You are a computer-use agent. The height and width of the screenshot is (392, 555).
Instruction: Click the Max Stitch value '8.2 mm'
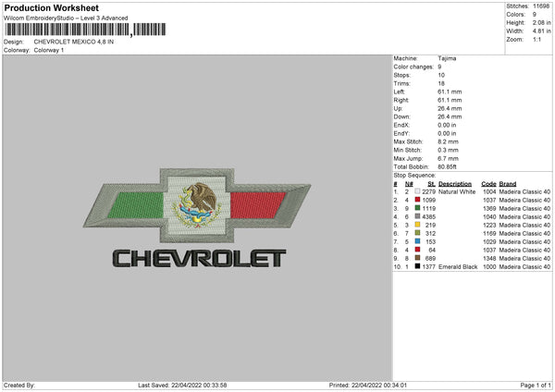(448, 141)
